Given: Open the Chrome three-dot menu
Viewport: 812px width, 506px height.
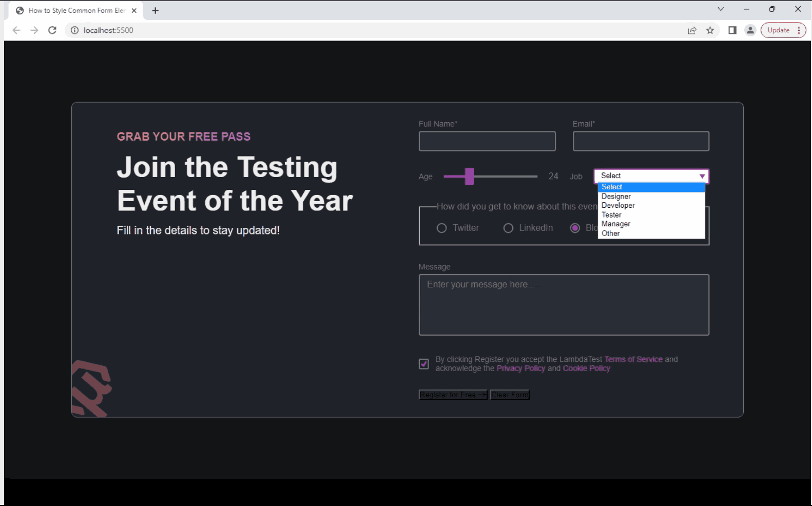Looking at the screenshot, I should (799, 30).
